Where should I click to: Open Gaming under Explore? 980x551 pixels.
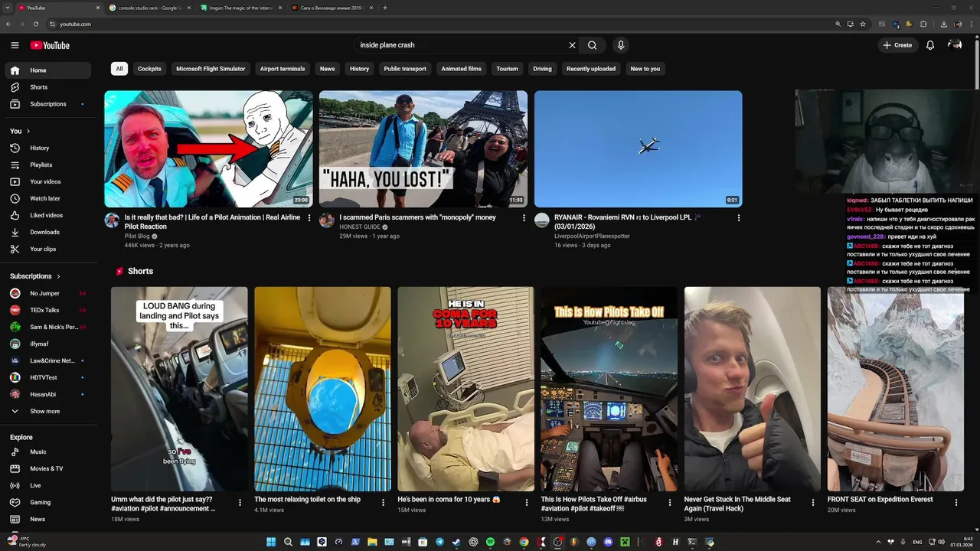(x=47, y=502)
